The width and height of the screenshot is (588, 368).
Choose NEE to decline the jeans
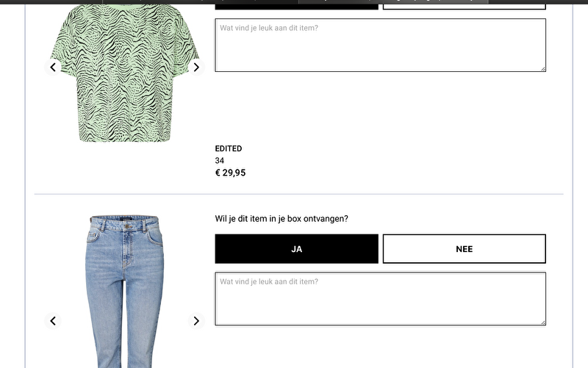point(465,249)
